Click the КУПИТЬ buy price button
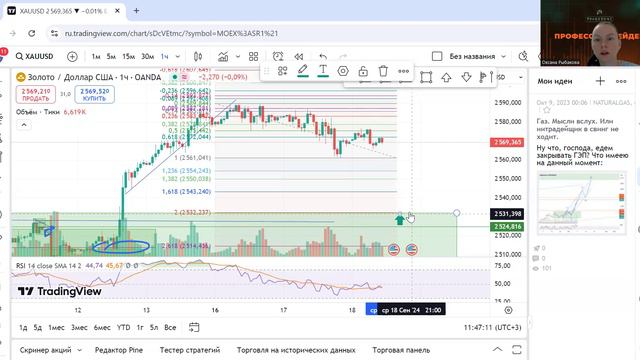 click(x=94, y=94)
